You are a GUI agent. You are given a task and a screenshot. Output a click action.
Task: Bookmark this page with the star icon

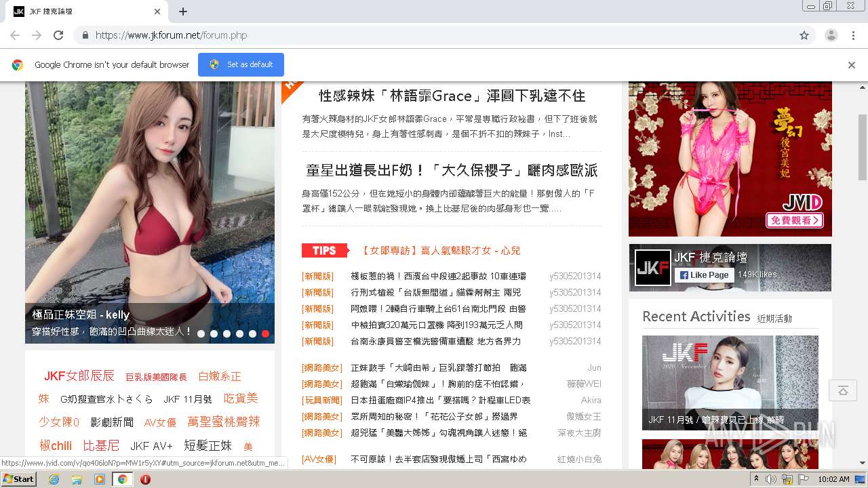click(804, 35)
